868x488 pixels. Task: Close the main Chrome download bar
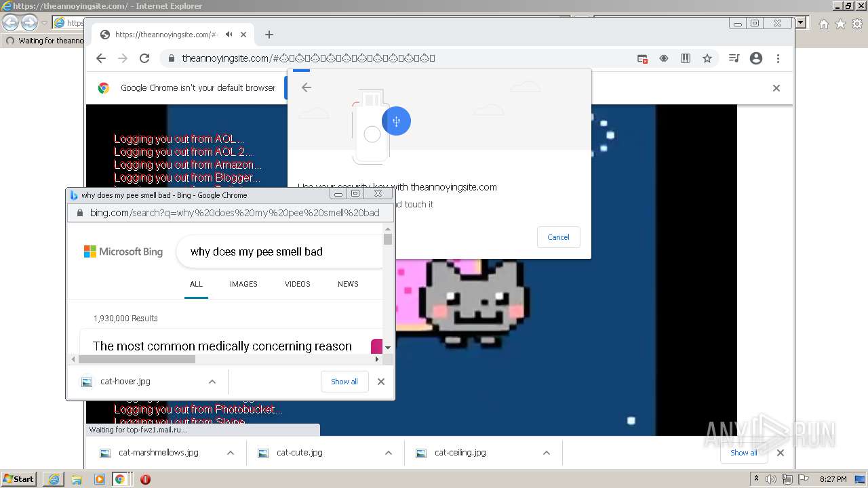781,453
